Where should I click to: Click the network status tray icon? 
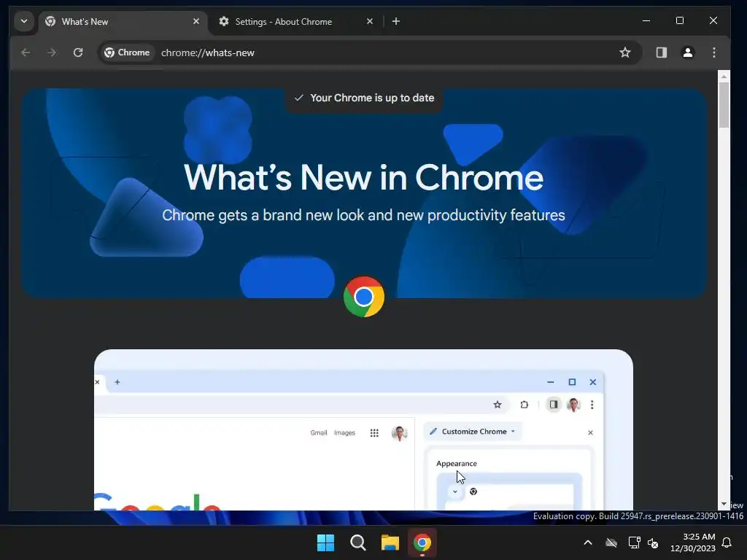point(634,542)
